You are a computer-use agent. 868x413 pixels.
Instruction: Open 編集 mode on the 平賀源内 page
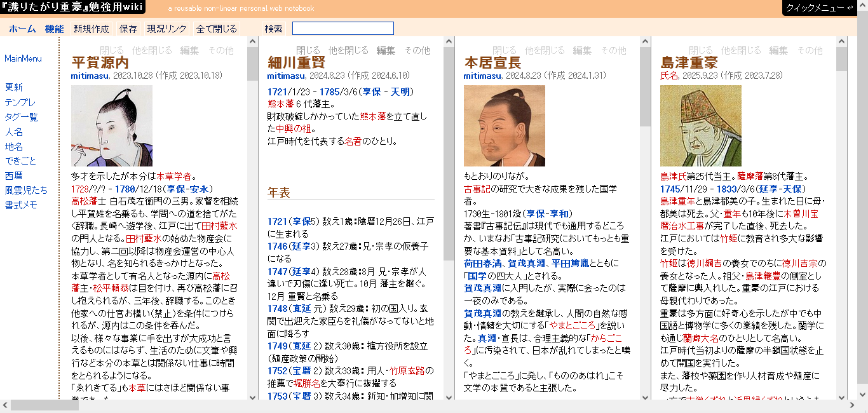pyautogui.click(x=190, y=50)
